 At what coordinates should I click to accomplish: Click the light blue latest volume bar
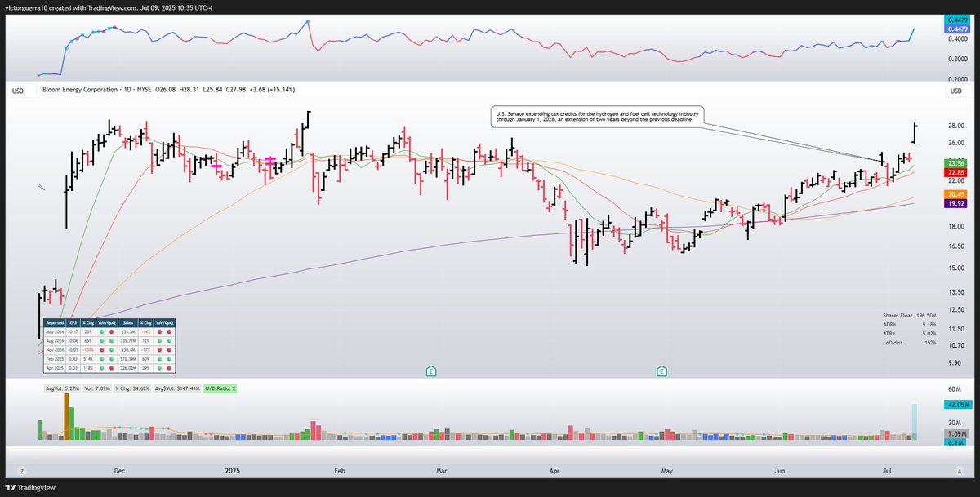tap(915, 423)
